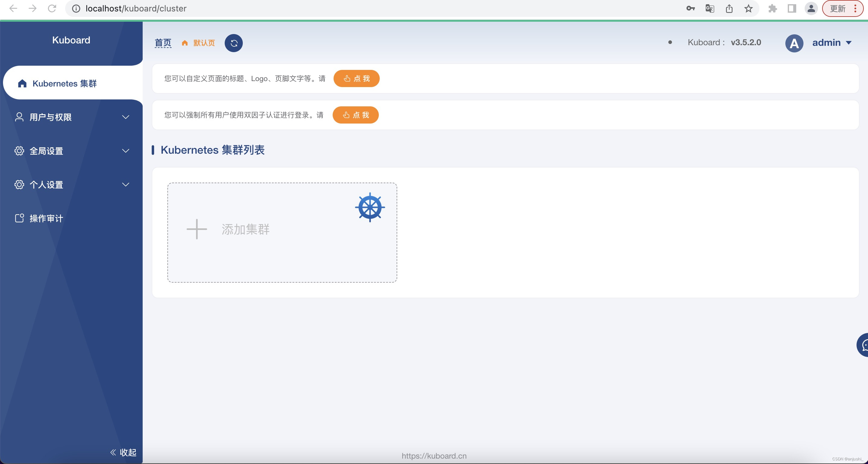Open the https://kuboard.cn footer link
Screen dimensions: 868x464
pos(434,456)
